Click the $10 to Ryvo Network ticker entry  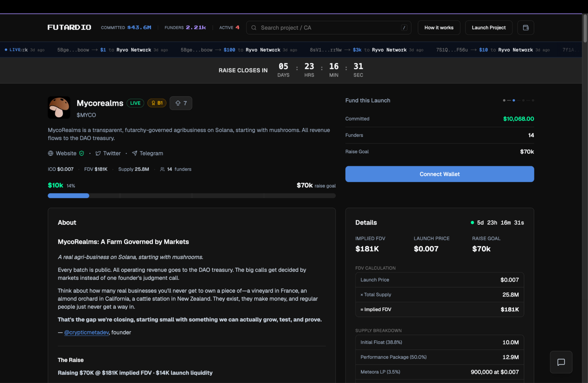pyautogui.click(x=493, y=50)
